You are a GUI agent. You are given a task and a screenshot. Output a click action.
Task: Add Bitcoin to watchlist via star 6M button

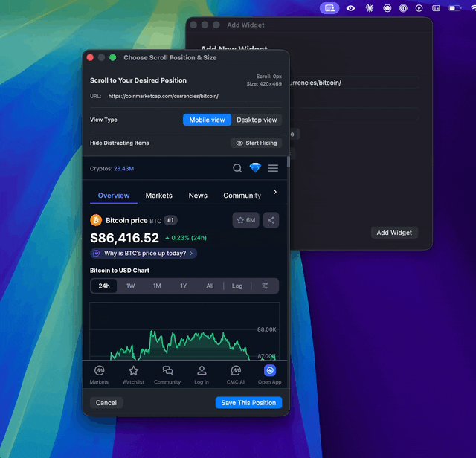pyautogui.click(x=246, y=220)
